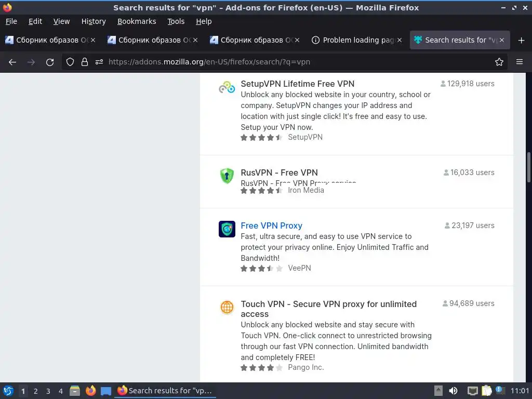This screenshot has height=399, width=532.
Task: Launch the file manager from the taskbar
Action: click(75, 391)
